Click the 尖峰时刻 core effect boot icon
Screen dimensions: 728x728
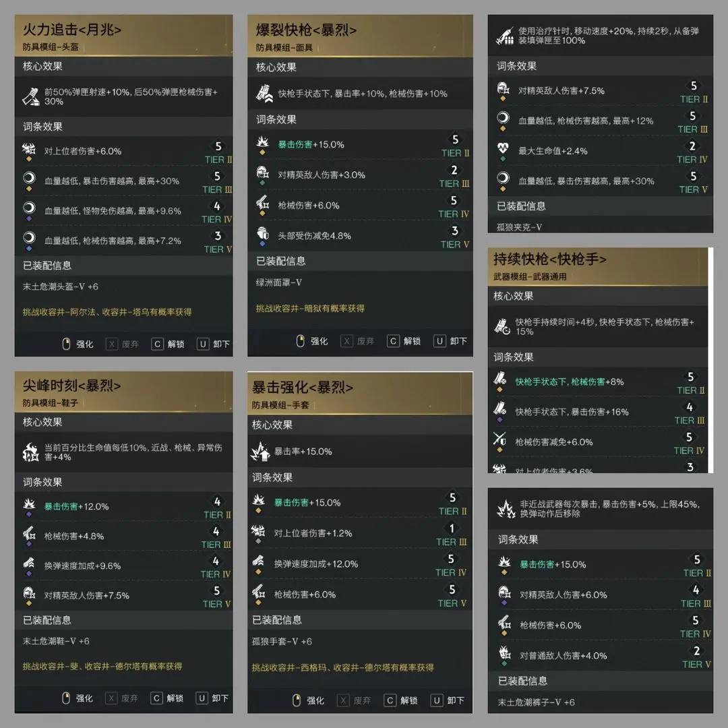31,452
